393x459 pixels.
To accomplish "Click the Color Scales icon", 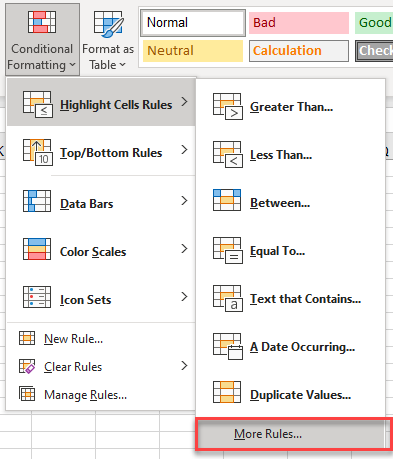I will [37, 249].
